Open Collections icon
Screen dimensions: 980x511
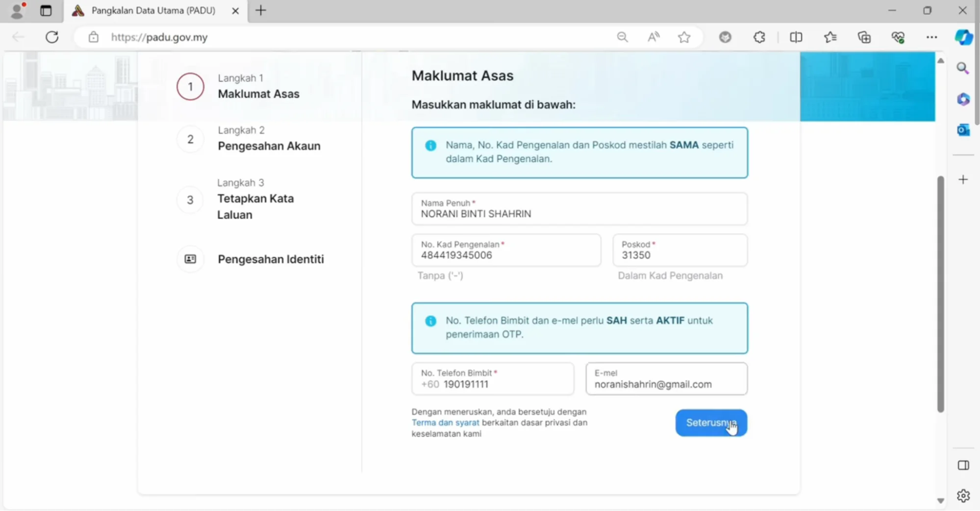coord(864,37)
